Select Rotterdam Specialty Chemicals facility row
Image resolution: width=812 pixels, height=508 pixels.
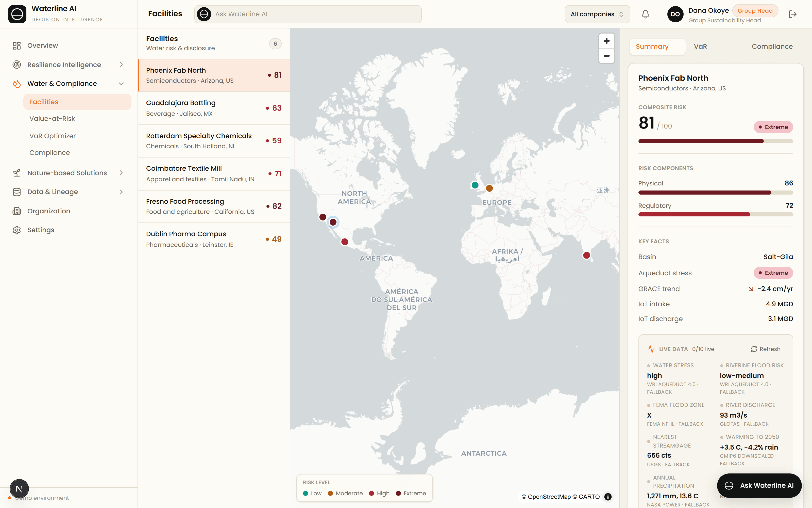pos(214,141)
